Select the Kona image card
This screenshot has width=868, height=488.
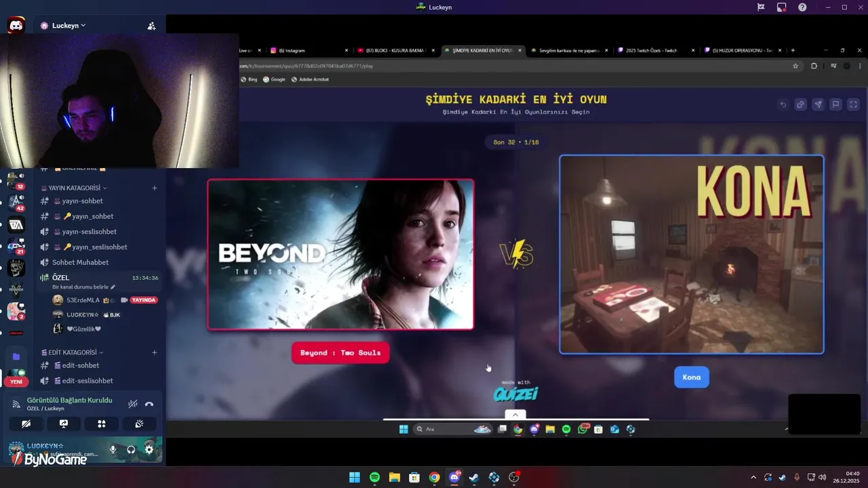pyautogui.click(x=692, y=254)
